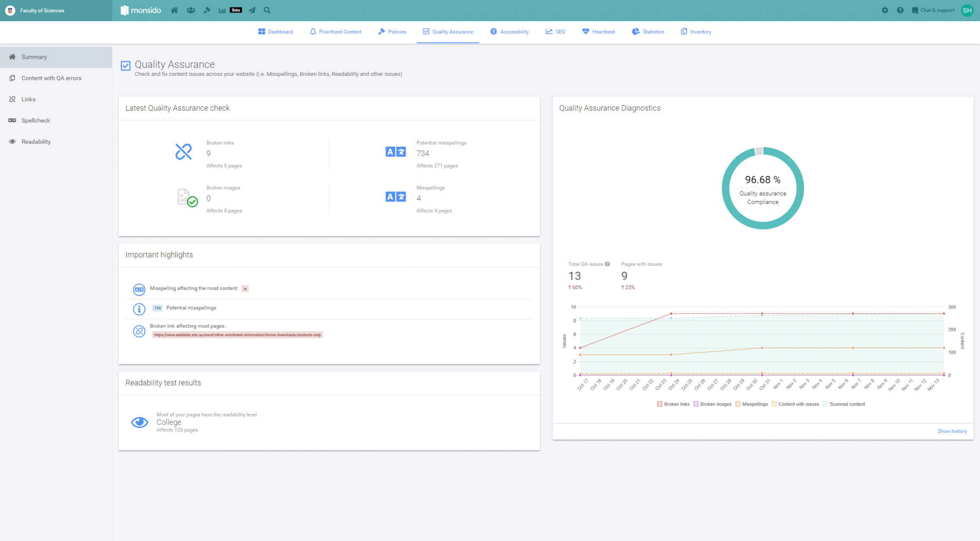This screenshot has height=541, width=980.
Task: Click info icon beside Total QA issues
Action: coord(607,264)
